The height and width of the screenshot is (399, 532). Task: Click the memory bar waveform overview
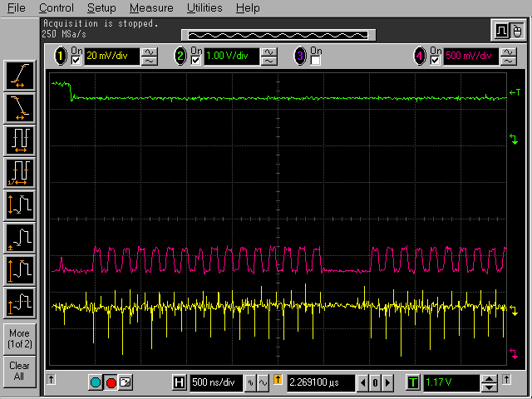(x=278, y=35)
